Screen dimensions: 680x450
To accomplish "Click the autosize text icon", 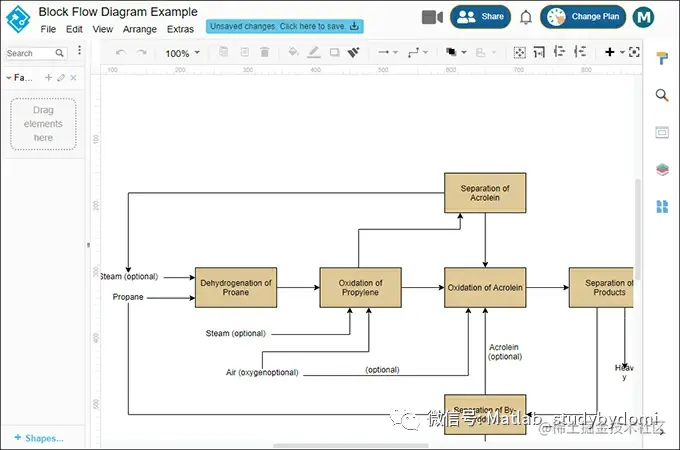I will [539, 52].
